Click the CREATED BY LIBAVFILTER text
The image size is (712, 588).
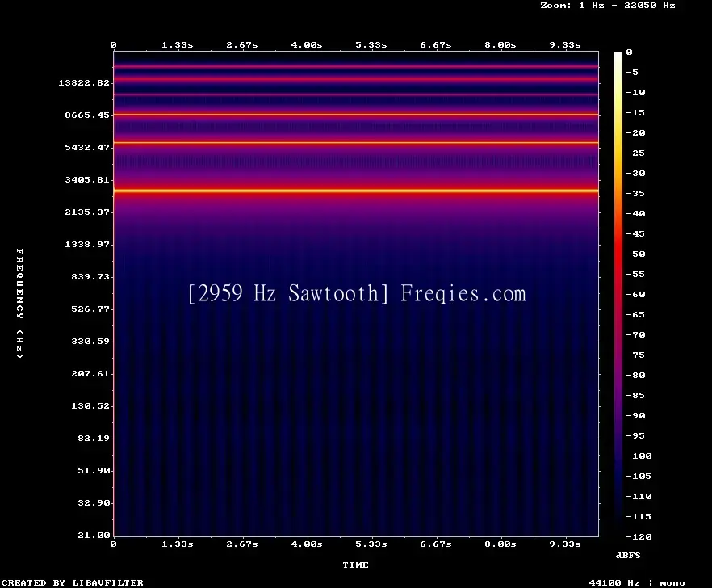(x=72, y=582)
